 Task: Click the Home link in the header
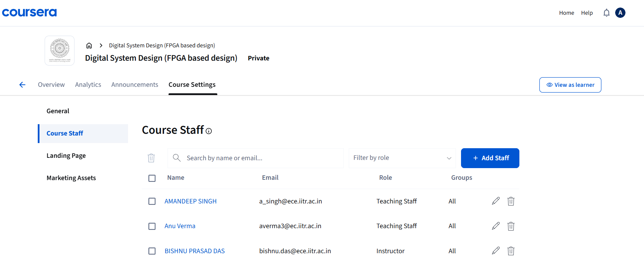pyautogui.click(x=566, y=13)
